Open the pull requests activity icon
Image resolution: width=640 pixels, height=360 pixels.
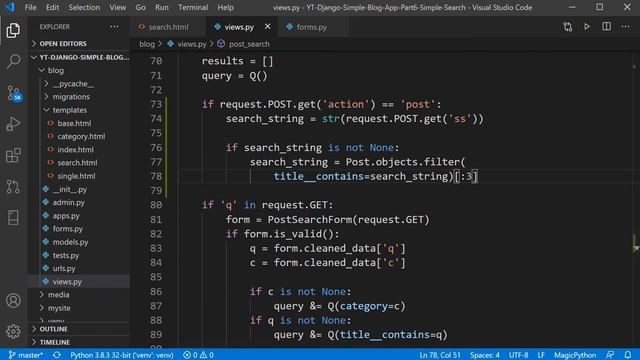pyautogui.click(x=13, y=187)
